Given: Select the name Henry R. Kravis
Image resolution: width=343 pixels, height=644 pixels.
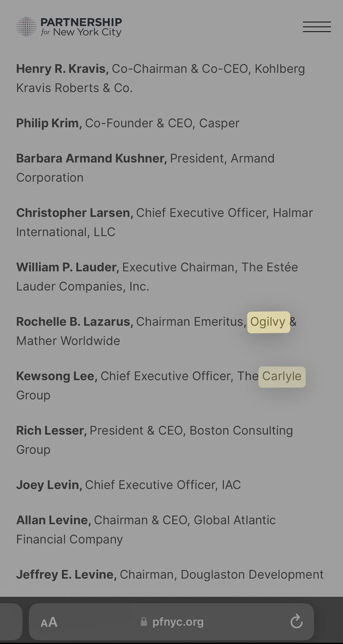Looking at the screenshot, I should [62, 69].
